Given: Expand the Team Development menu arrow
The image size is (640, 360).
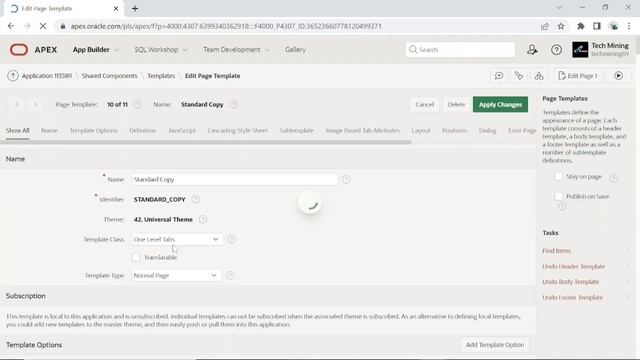Looking at the screenshot, I should tap(267, 50).
